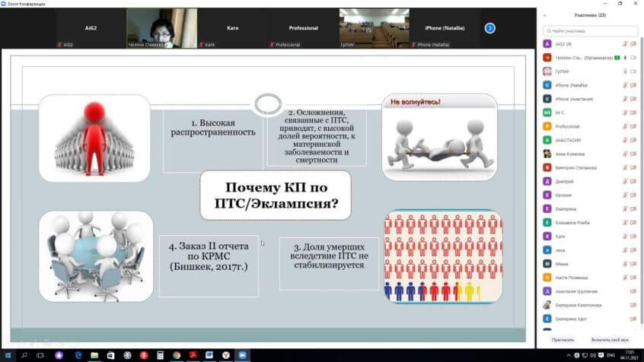644x362 pixels.
Task: Click the next video thumbnails arrow
Action: point(490,28)
